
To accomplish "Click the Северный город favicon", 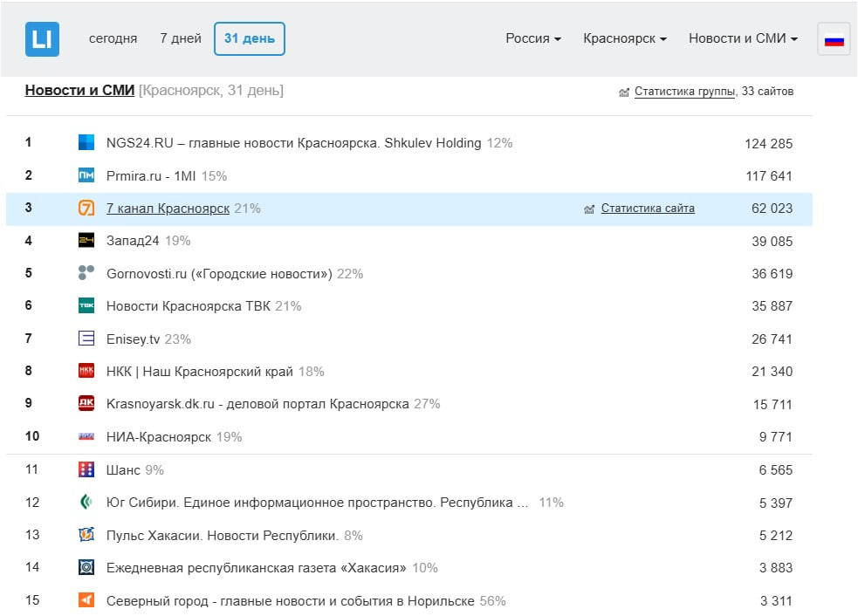I will coord(86,600).
